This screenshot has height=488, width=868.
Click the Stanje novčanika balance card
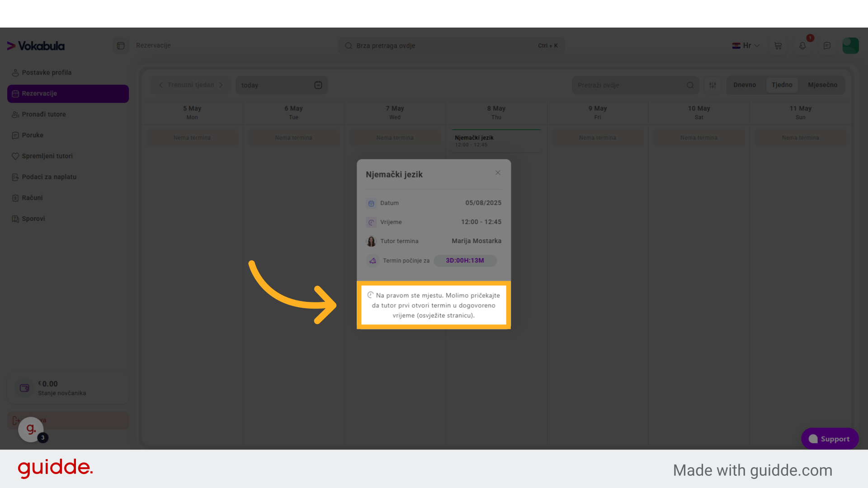point(68,388)
